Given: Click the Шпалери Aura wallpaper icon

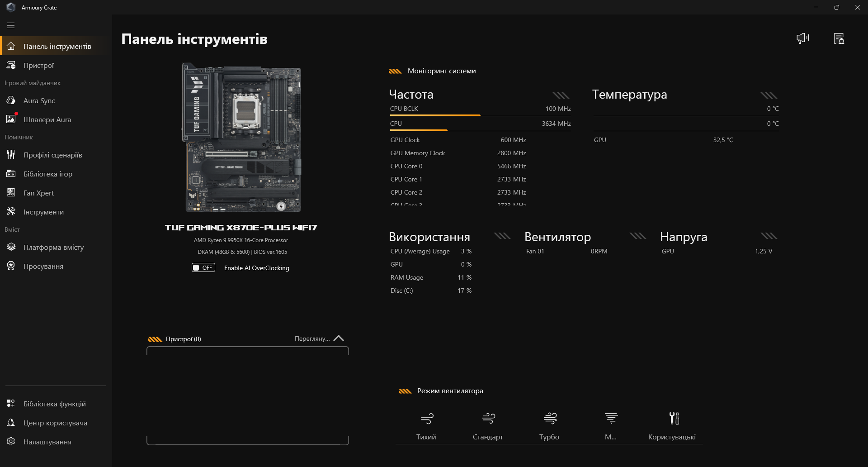Looking at the screenshot, I should [x=11, y=119].
